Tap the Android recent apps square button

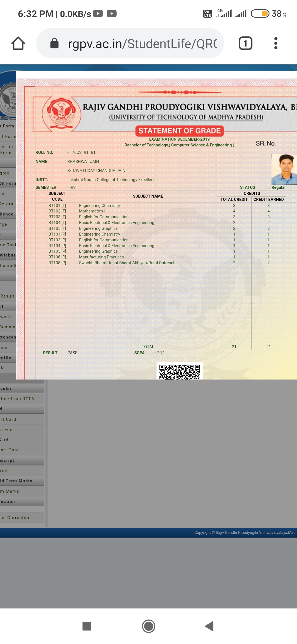coord(87,626)
